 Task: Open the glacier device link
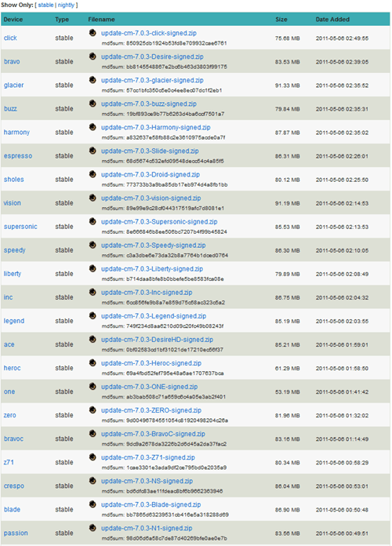(13, 85)
